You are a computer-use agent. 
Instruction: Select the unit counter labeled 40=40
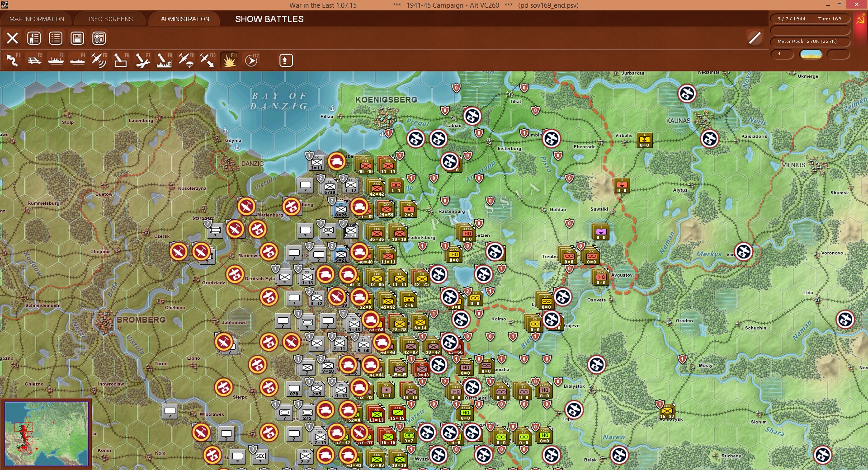365,165
